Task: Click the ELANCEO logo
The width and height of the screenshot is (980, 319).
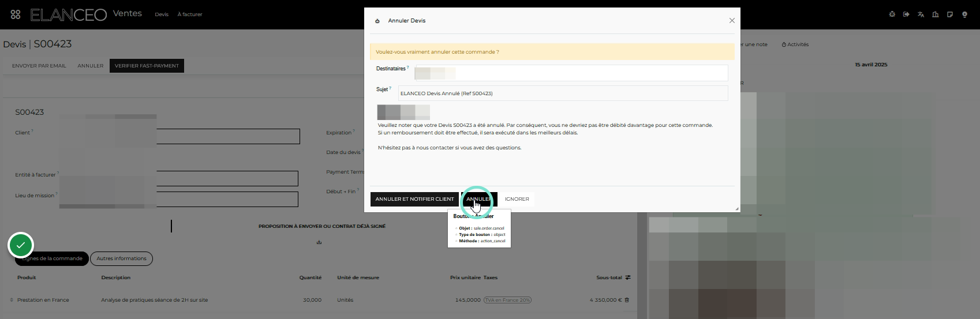Action: [x=69, y=15]
